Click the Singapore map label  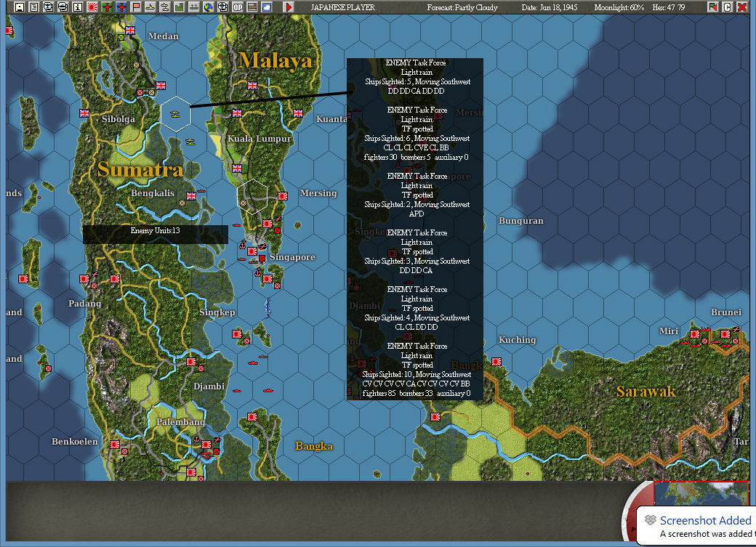click(292, 257)
